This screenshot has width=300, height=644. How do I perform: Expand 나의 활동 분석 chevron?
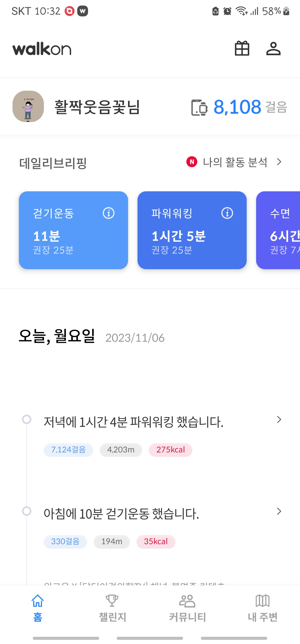click(279, 162)
